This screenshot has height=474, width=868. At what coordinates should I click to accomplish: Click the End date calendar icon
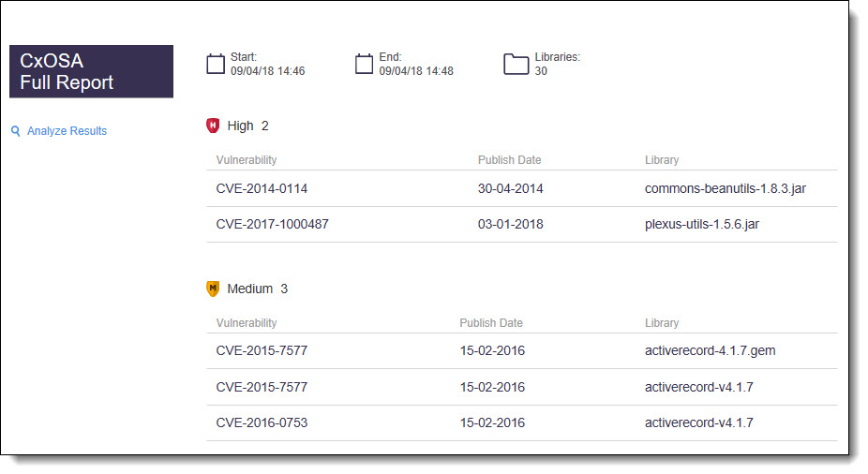[x=364, y=64]
